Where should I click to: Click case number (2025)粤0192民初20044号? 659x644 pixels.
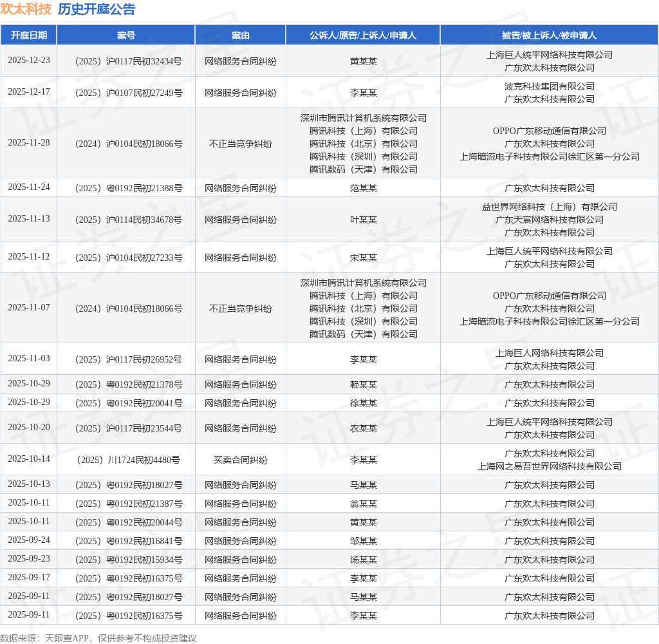(x=129, y=522)
